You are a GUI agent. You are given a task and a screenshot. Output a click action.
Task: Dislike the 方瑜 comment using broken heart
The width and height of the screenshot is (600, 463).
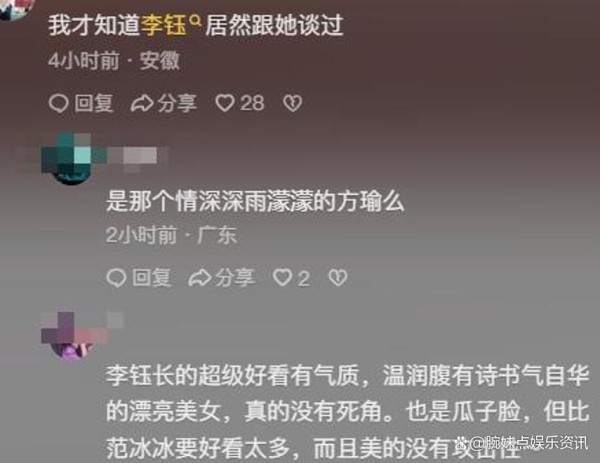[338, 277]
